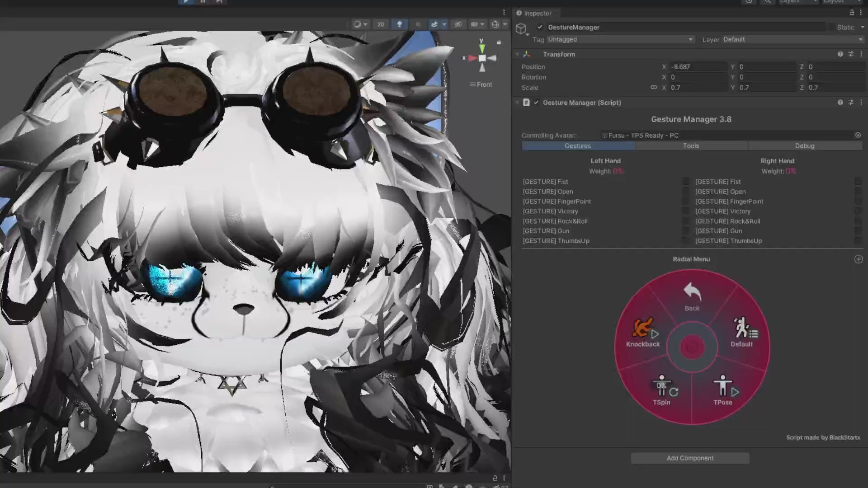The width and height of the screenshot is (868, 488).
Task: Switch to the Tools tab
Action: click(691, 146)
